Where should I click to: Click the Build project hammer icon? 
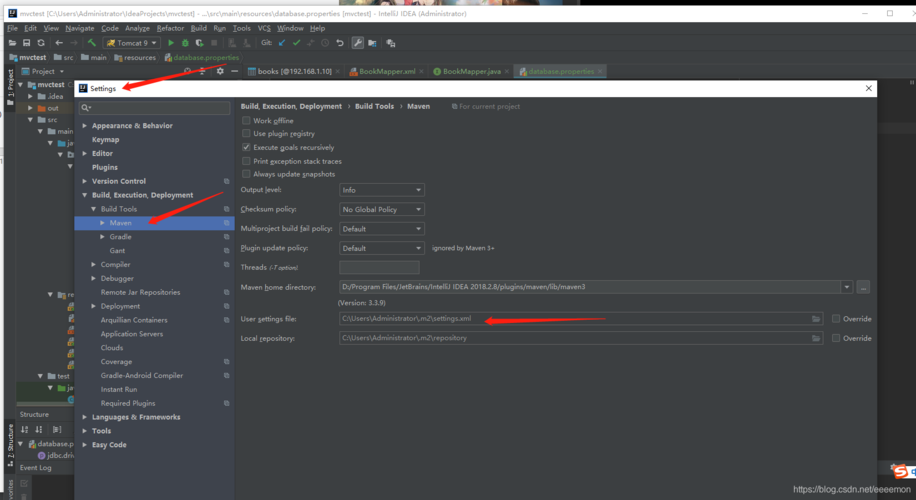pos(91,43)
